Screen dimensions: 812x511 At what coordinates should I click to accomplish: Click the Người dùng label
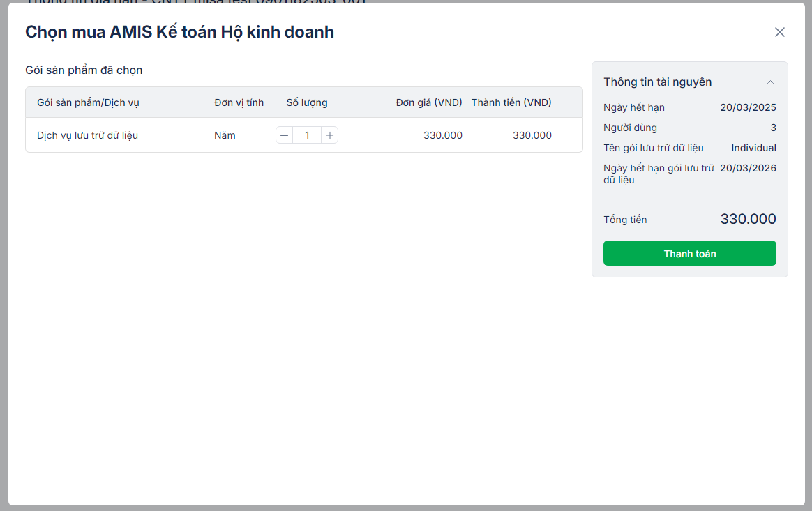click(x=630, y=128)
